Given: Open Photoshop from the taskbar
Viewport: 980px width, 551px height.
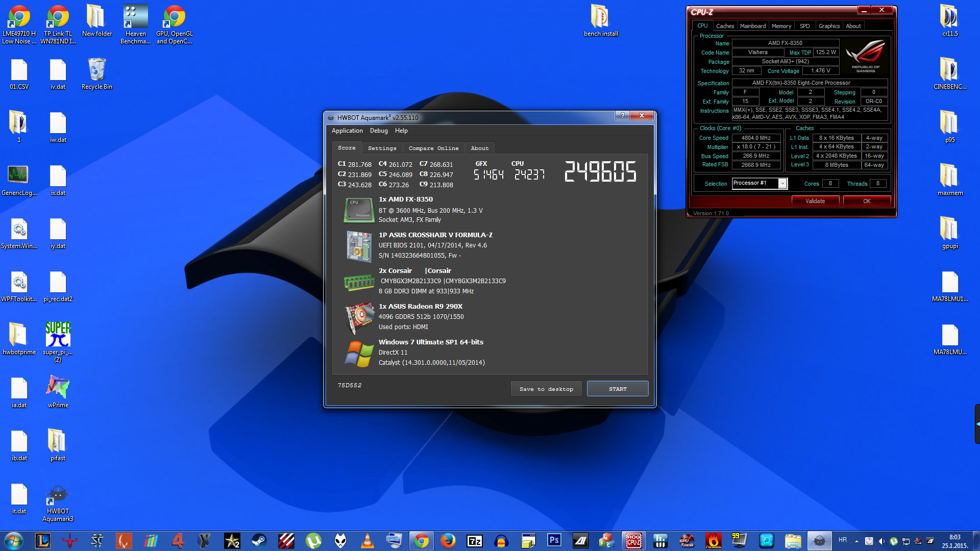Looking at the screenshot, I should pyautogui.click(x=554, y=540).
